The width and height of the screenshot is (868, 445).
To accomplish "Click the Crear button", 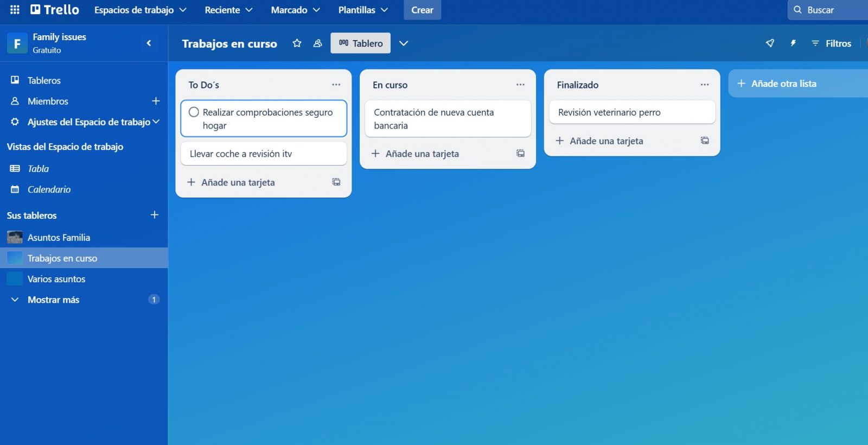I will [x=422, y=10].
